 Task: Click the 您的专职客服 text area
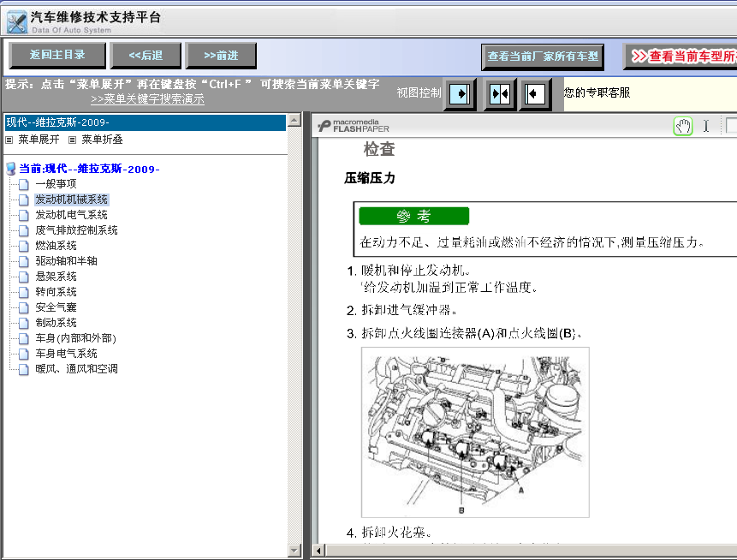click(x=597, y=92)
